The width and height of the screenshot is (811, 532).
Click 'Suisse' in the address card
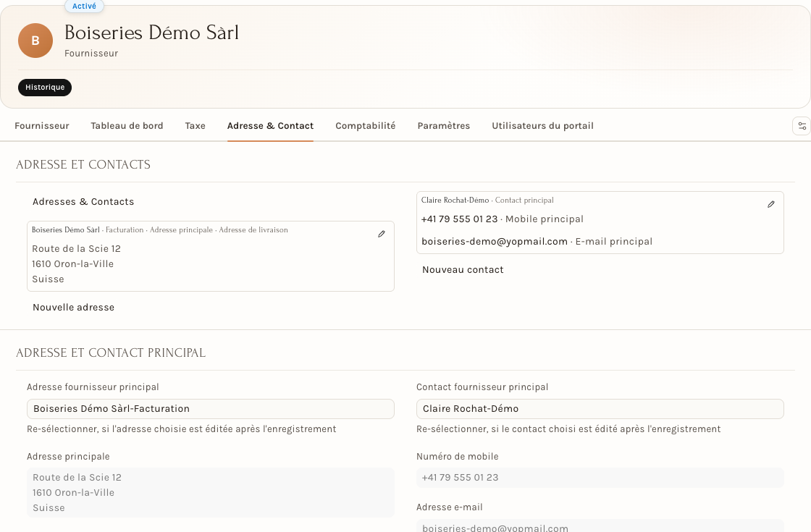pyautogui.click(x=48, y=279)
